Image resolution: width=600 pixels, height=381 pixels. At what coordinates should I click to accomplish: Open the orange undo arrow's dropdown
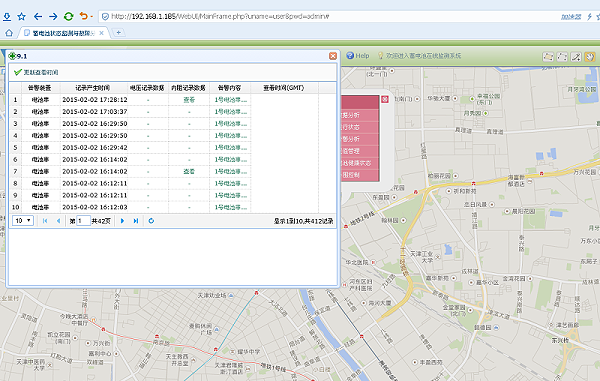92,16
